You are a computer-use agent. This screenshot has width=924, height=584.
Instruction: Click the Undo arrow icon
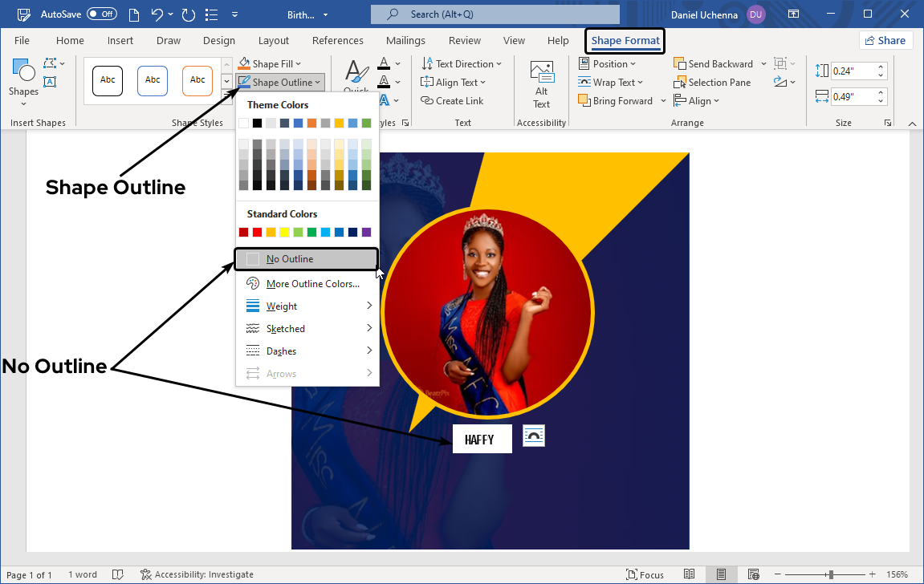(x=158, y=14)
